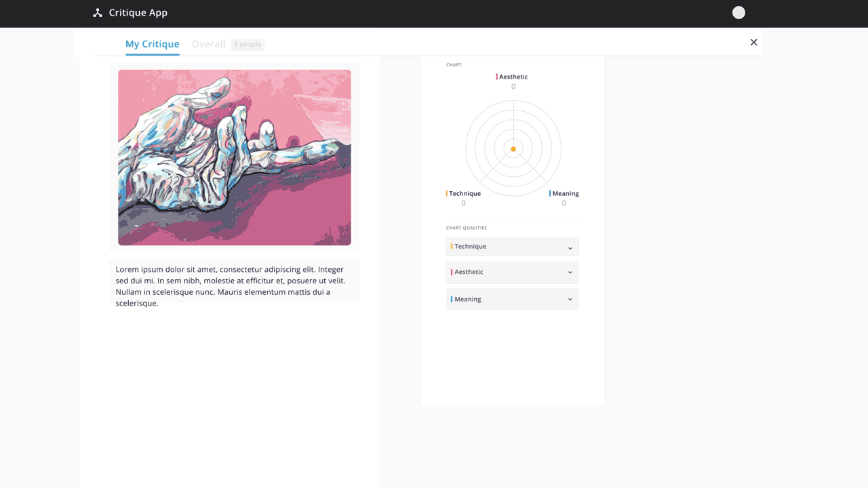Click the orange marker beside Technique chart label
The image size is (868, 488).
447,194
